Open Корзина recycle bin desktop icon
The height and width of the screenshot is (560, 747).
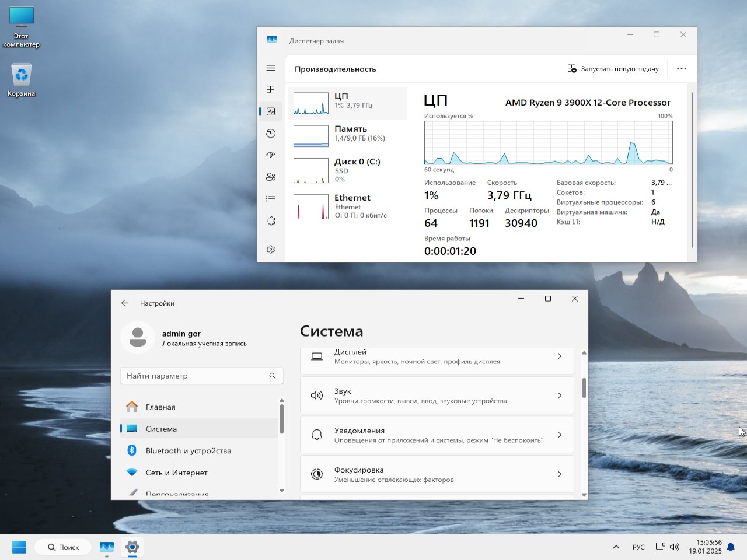[x=22, y=80]
